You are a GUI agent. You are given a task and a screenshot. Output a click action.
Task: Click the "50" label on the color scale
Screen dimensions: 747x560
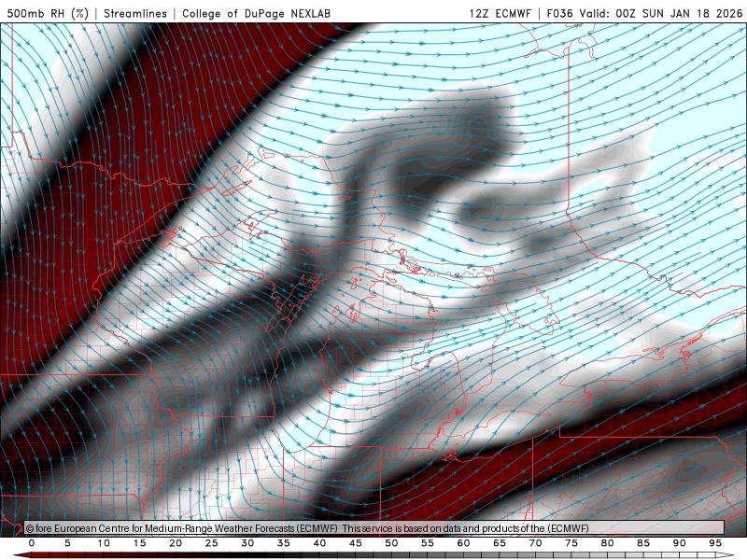tap(391, 543)
